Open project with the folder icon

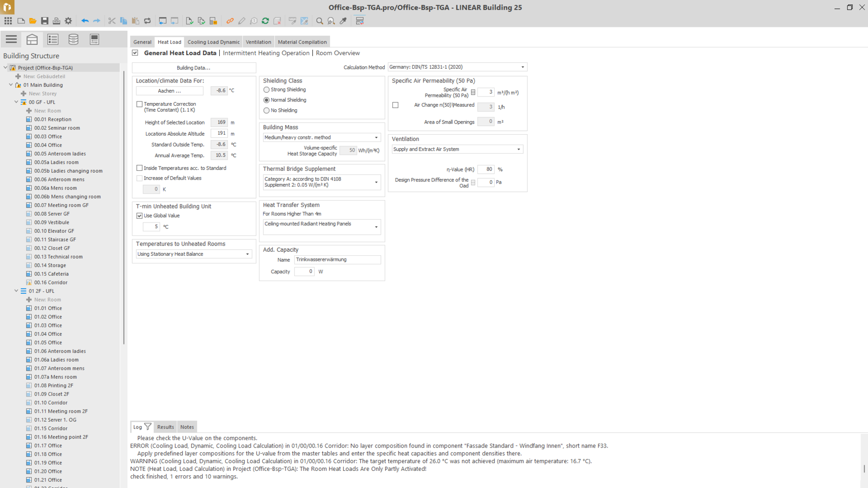point(33,21)
